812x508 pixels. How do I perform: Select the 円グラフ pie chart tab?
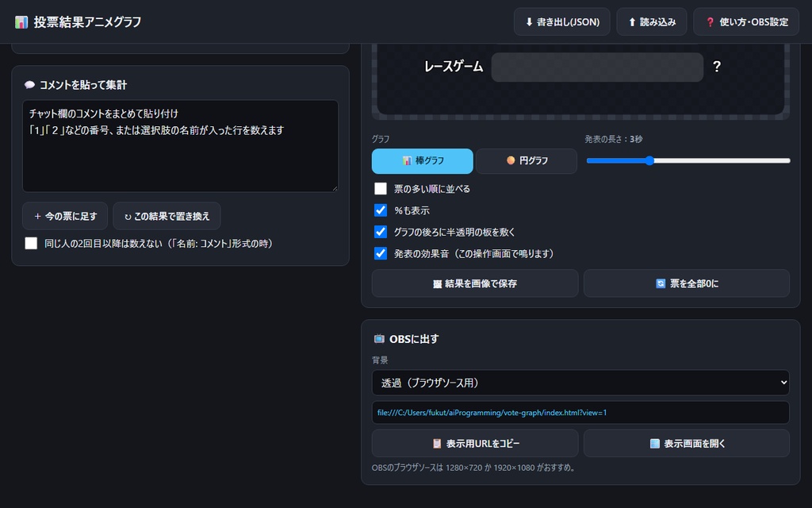(527, 160)
